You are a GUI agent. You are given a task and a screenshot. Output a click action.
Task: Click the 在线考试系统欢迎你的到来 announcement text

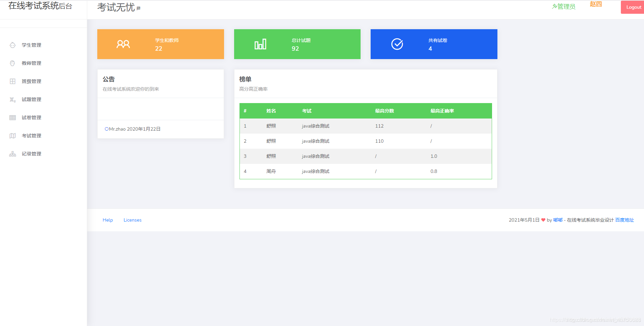pos(131,89)
